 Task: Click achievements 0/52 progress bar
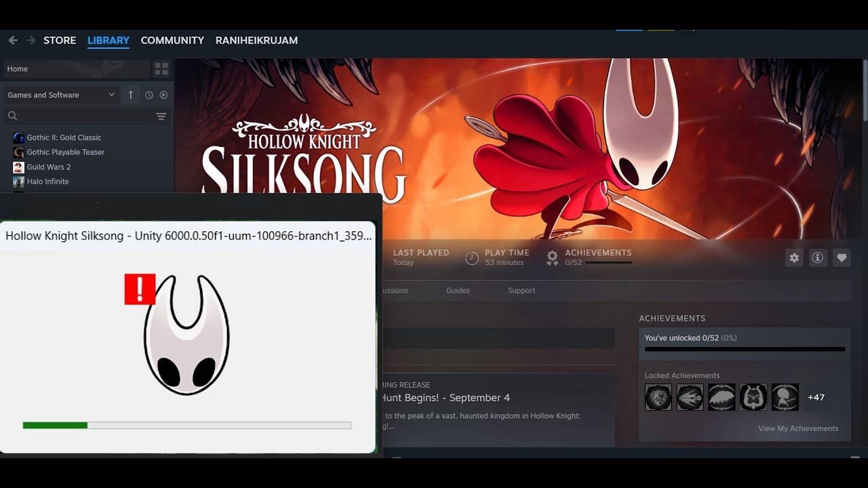click(745, 349)
